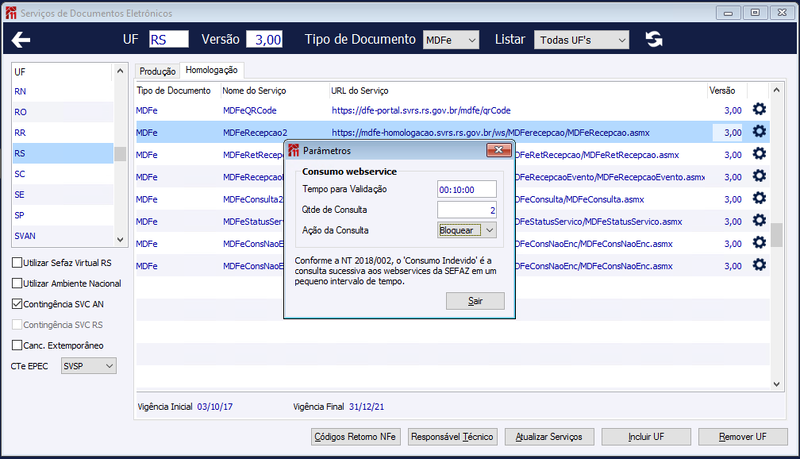
Task: Open CTe EPEC SVSP dropdown
Action: [89, 366]
